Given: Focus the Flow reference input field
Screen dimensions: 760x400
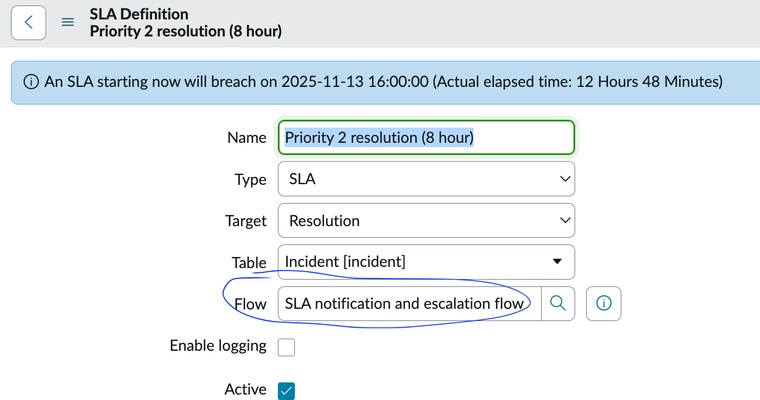Looking at the screenshot, I should (409, 303).
